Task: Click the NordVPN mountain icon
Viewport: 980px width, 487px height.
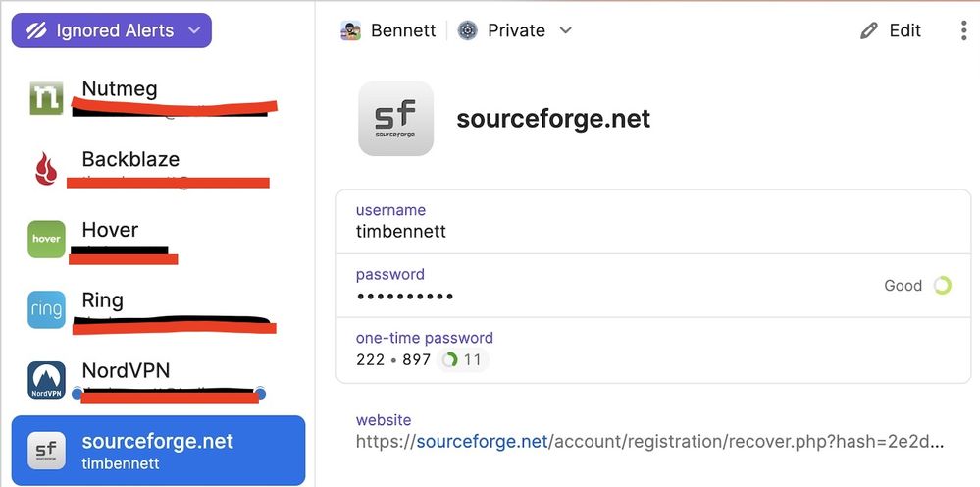Action: pos(46,380)
